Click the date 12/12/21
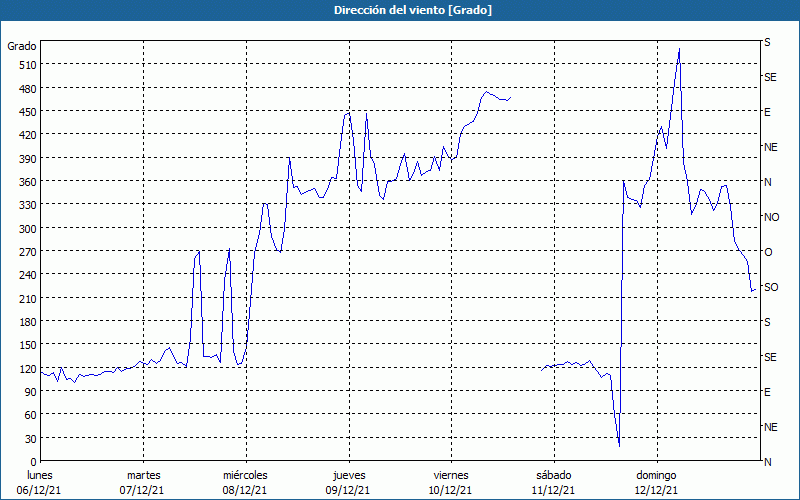 (x=657, y=490)
